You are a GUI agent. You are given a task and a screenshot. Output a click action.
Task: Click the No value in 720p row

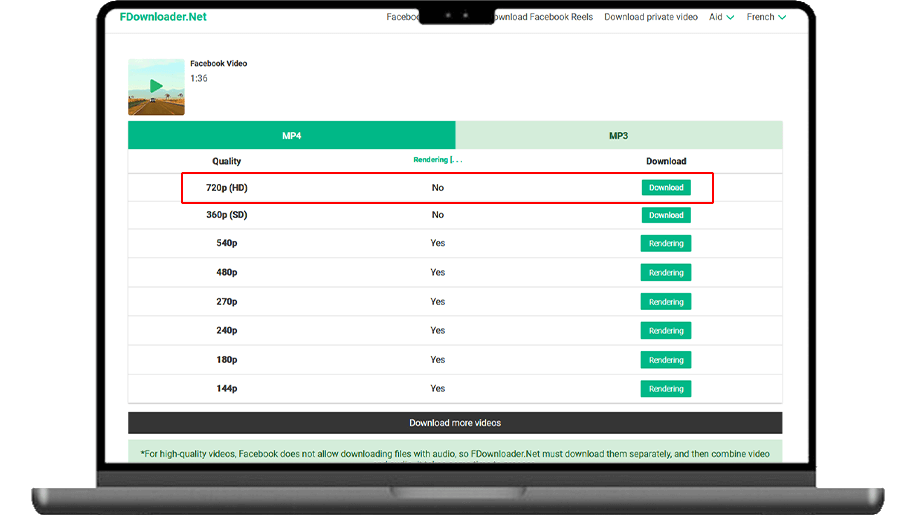(437, 188)
